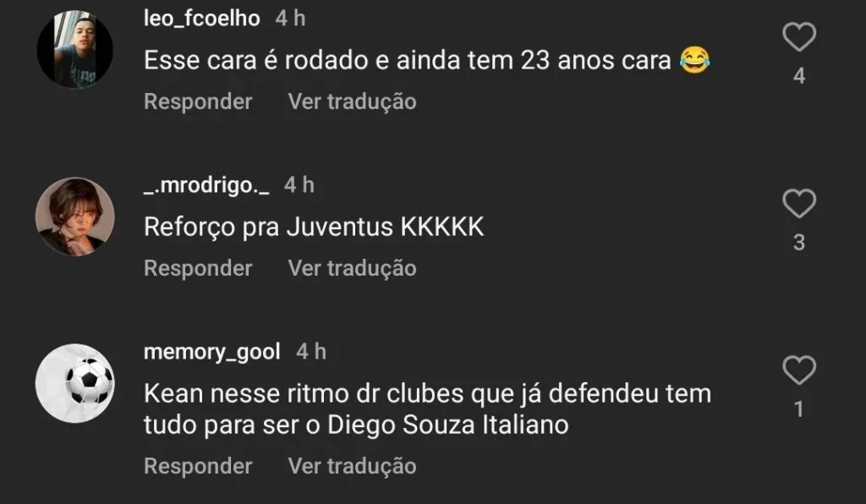Like leo_fcoelho's comment with the heart
Image resolution: width=866 pixels, height=504 pixels.
(x=799, y=37)
